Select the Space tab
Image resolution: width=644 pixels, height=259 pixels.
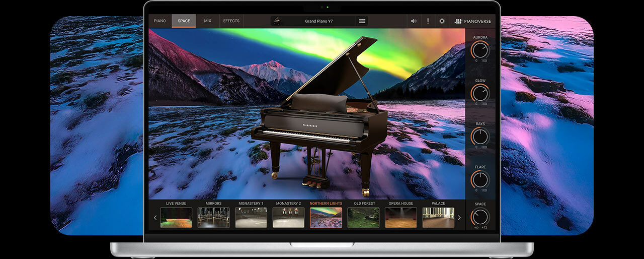[184, 21]
